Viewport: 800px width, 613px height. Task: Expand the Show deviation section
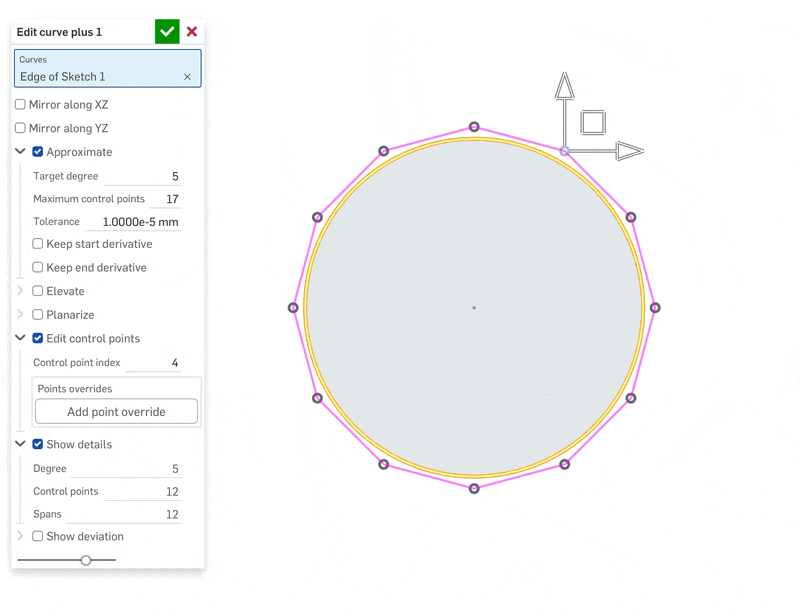click(x=20, y=535)
